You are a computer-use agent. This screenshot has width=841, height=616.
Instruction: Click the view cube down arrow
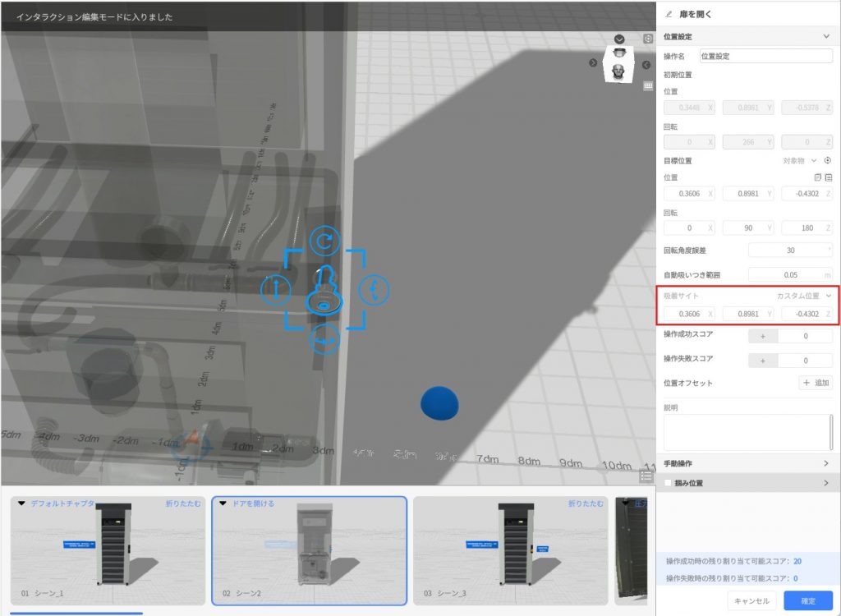[619, 39]
